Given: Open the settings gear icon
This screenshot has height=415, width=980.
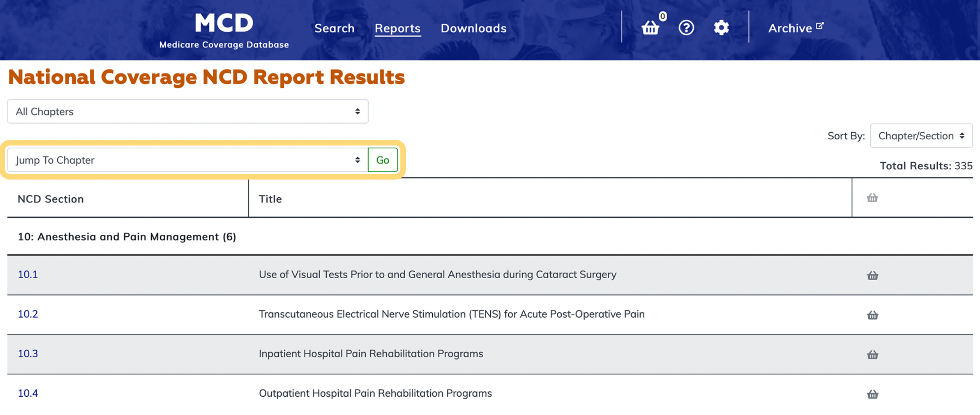Looking at the screenshot, I should click(721, 28).
